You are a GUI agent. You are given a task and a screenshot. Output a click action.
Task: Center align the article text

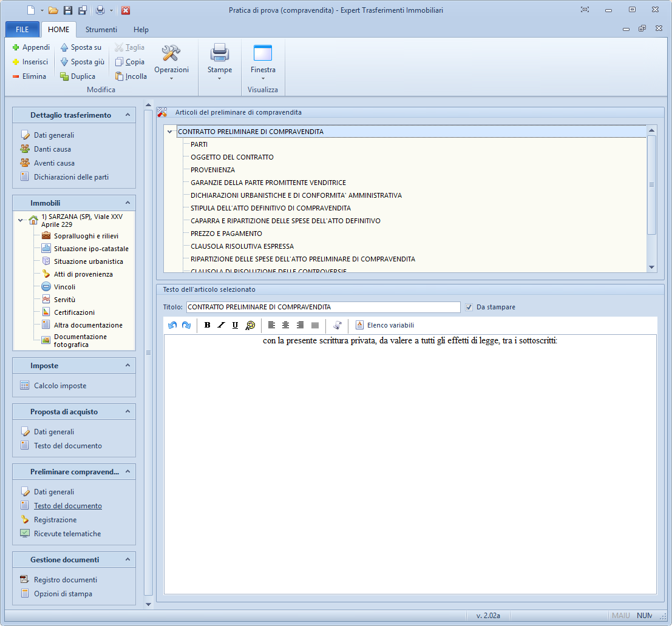[285, 325]
